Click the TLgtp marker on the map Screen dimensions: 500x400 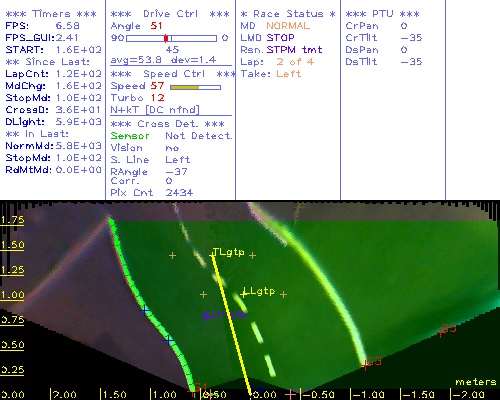229,252
